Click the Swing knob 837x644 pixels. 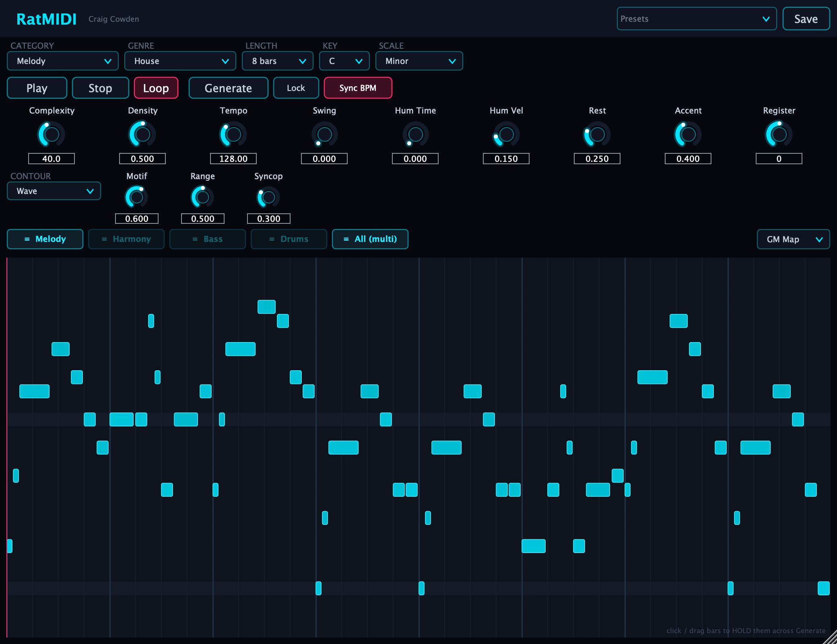point(324,134)
